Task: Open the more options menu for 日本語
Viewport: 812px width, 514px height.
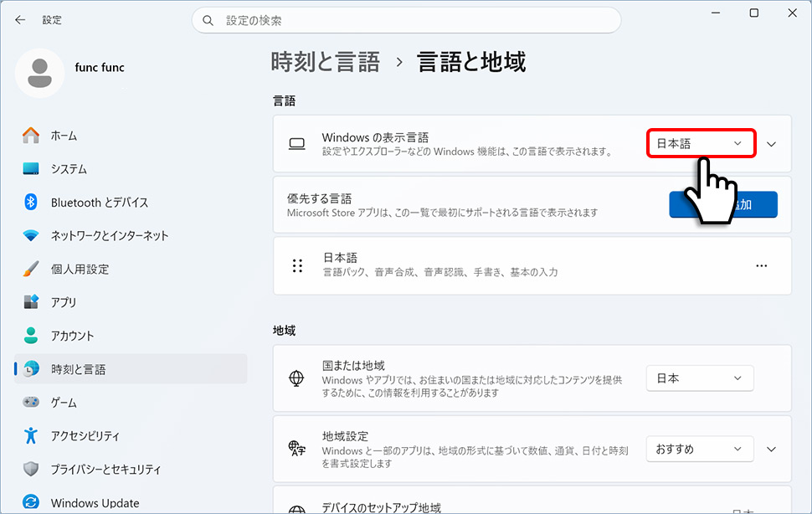Action: [761, 265]
